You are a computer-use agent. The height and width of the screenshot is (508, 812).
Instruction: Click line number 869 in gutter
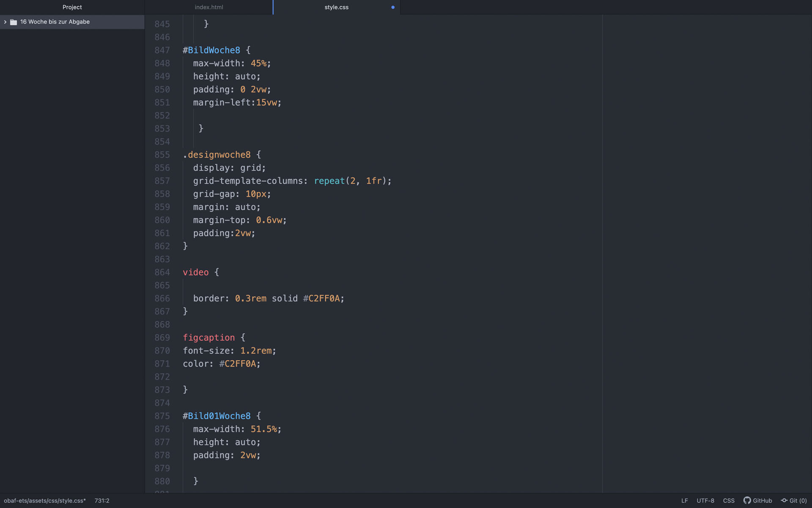(162, 338)
